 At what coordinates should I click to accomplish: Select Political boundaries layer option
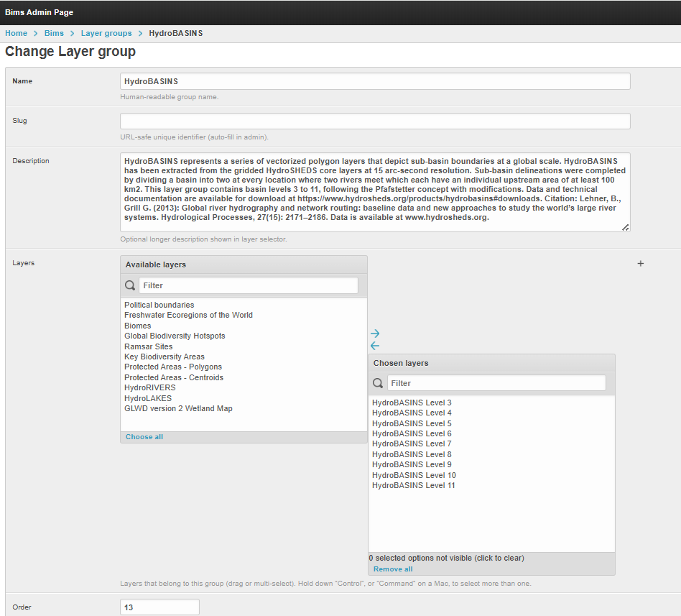tap(159, 305)
